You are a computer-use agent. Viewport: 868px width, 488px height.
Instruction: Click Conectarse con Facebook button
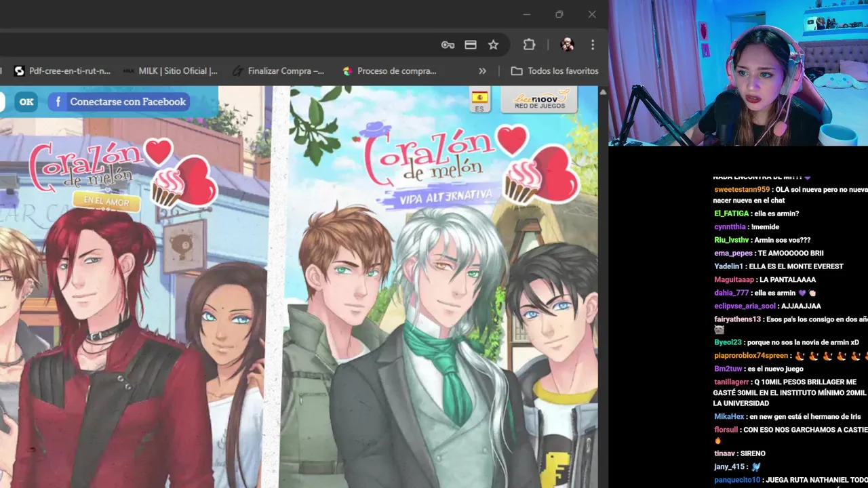[119, 102]
